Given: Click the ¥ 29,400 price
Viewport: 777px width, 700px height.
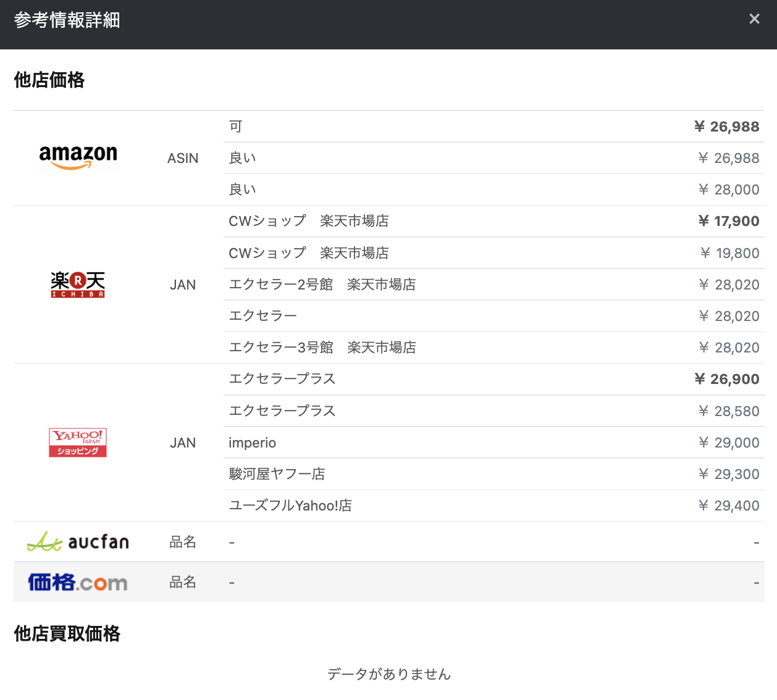Looking at the screenshot, I should click(729, 506).
